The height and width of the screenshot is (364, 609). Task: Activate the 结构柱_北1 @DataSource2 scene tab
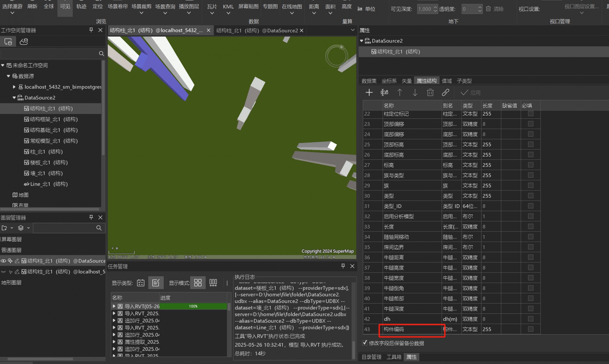(x=257, y=30)
